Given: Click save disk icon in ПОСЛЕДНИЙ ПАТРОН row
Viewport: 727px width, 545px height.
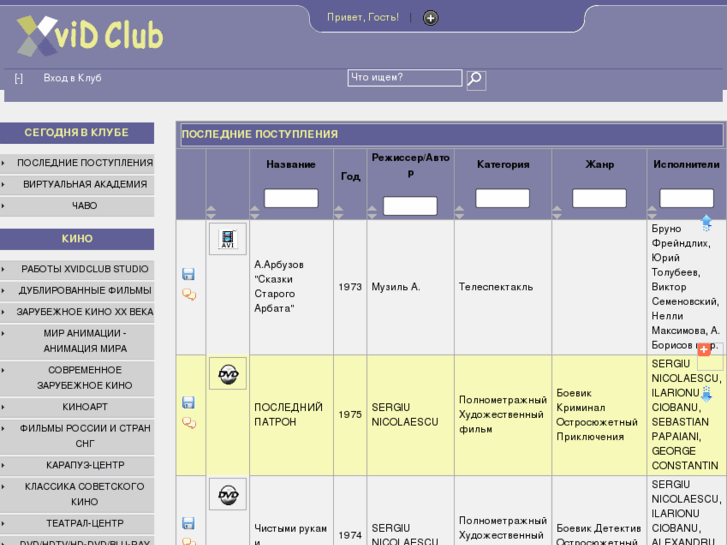Looking at the screenshot, I should pyautogui.click(x=188, y=403).
